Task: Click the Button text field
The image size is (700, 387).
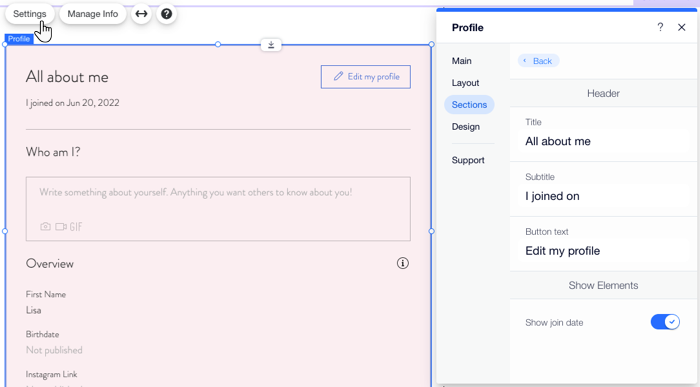Action: tap(604, 251)
